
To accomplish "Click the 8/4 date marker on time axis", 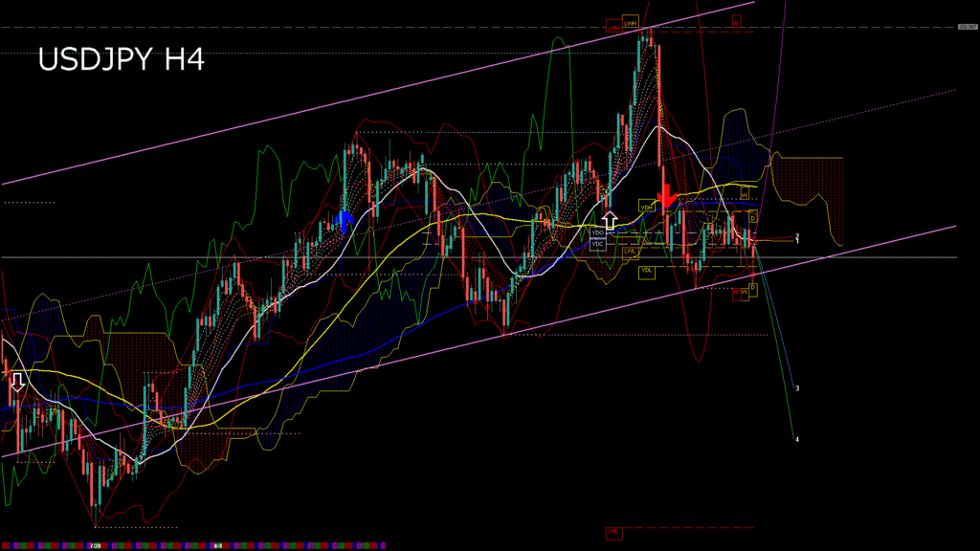I will [217, 545].
